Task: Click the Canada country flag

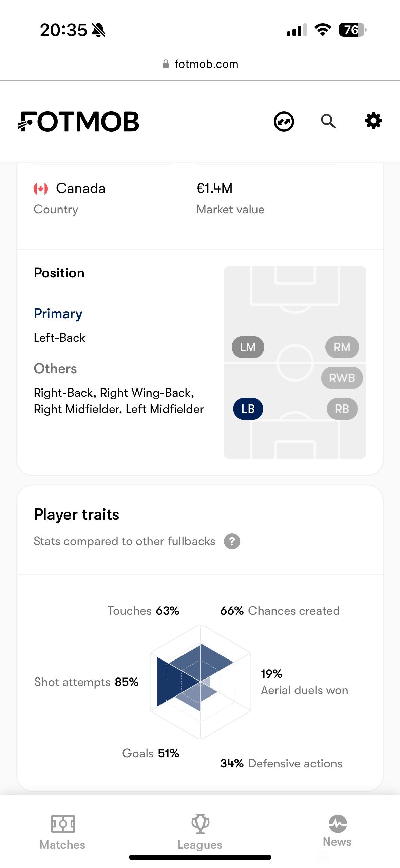Action: click(x=41, y=188)
